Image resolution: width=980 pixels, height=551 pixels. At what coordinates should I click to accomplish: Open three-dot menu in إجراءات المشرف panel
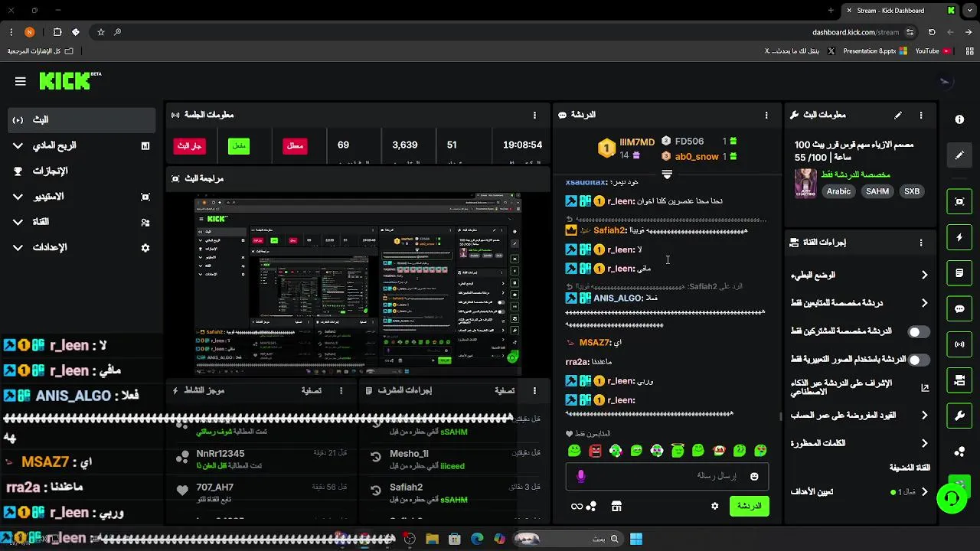[x=534, y=390]
